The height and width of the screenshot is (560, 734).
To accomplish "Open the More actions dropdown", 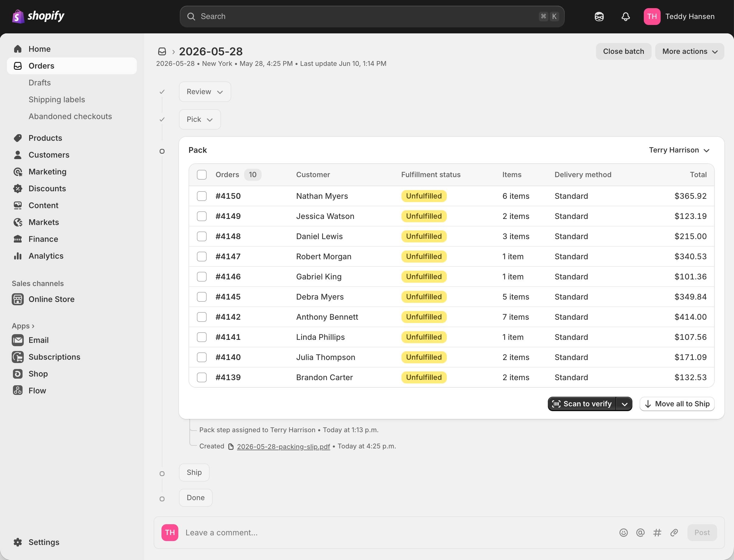I will [x=689, y=51].
